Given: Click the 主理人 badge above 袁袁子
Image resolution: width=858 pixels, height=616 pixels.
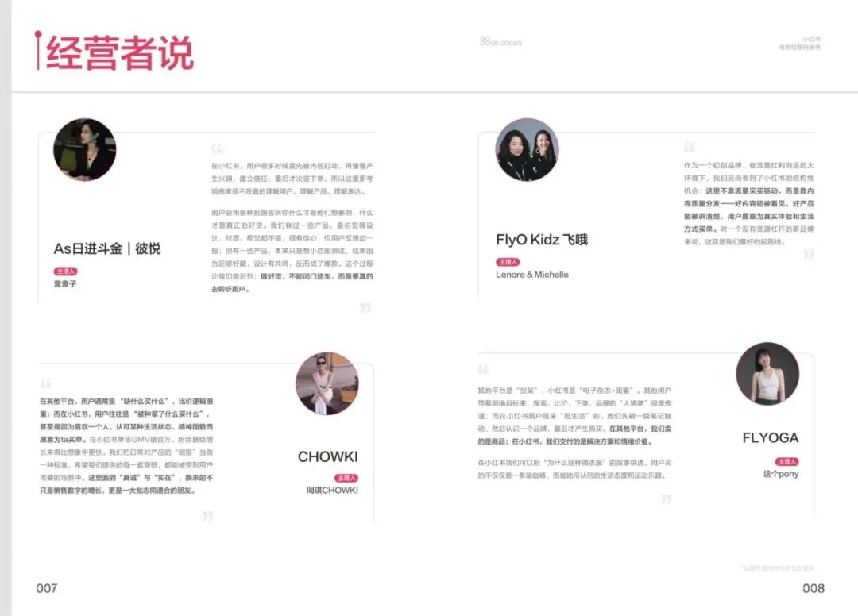Looking at the screenshot, I should 66,271.
